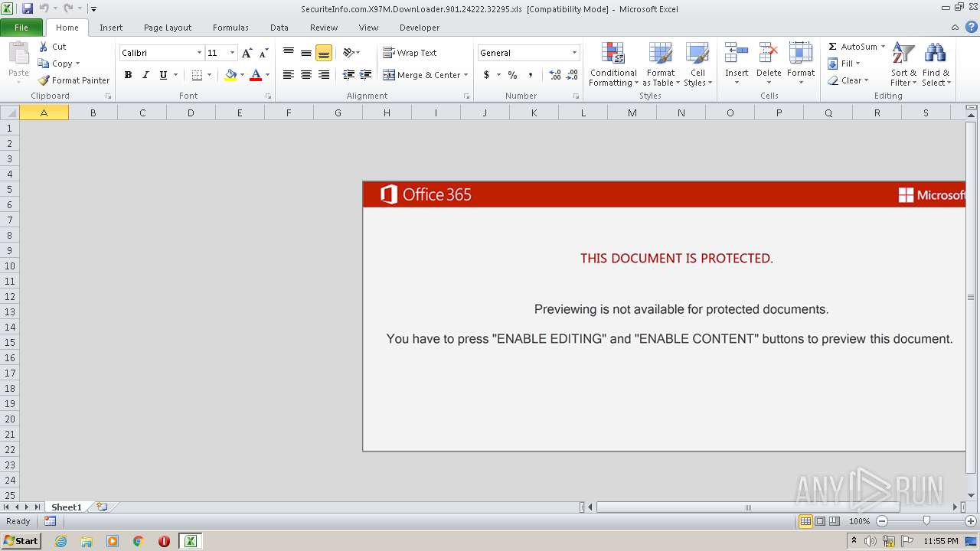The width and height of the screenshot is (980, 551).
Task: Click the Windows Start button
Action: tap(21, 541)
